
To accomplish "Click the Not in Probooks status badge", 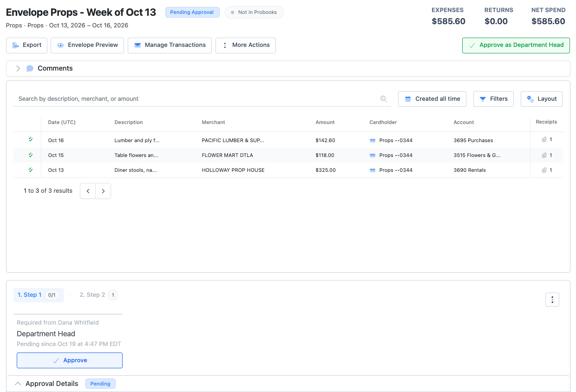I will click(x=254, y=13).
